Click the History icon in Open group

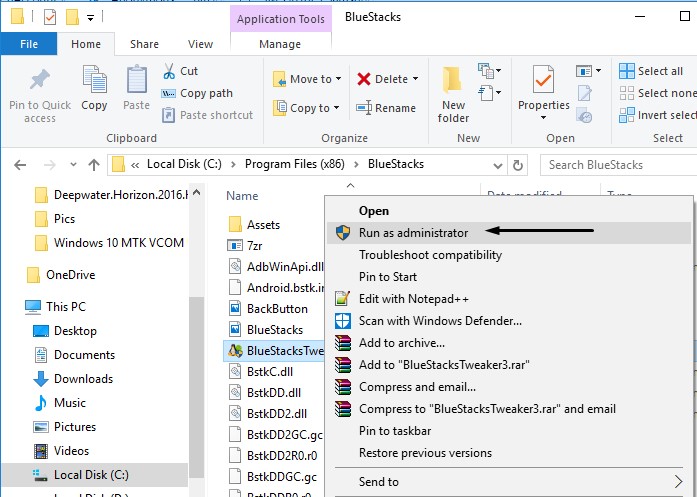(584, 116)
